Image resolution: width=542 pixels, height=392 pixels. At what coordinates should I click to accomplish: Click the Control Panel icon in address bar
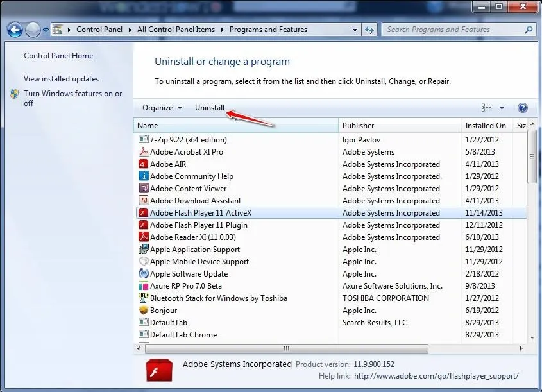click(x=57, y=30)
